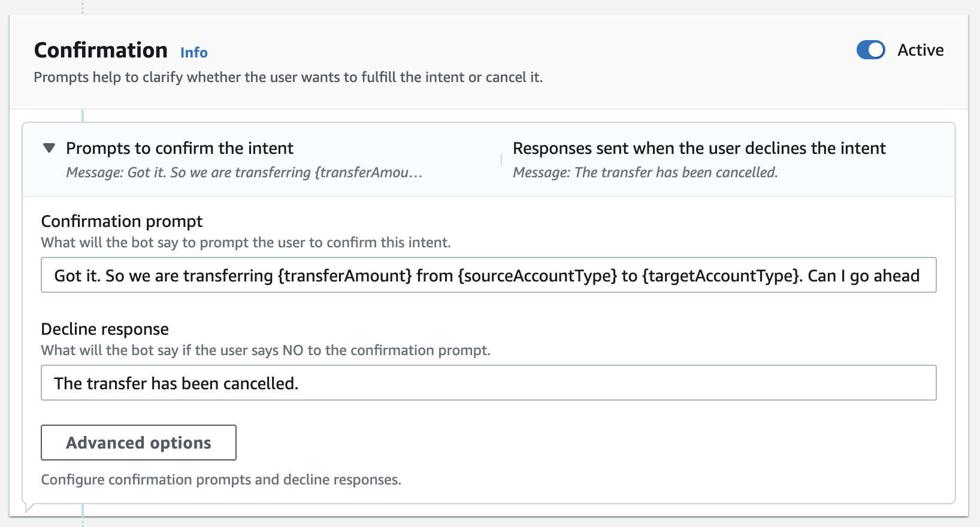This screenshot has height=527, width=980.
Task: Click the 'Active' label next to the switch
Action: (x=920, y=50)
